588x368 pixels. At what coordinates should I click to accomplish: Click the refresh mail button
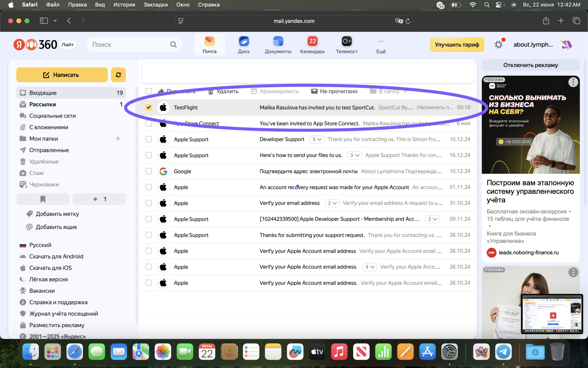(118, 75)
